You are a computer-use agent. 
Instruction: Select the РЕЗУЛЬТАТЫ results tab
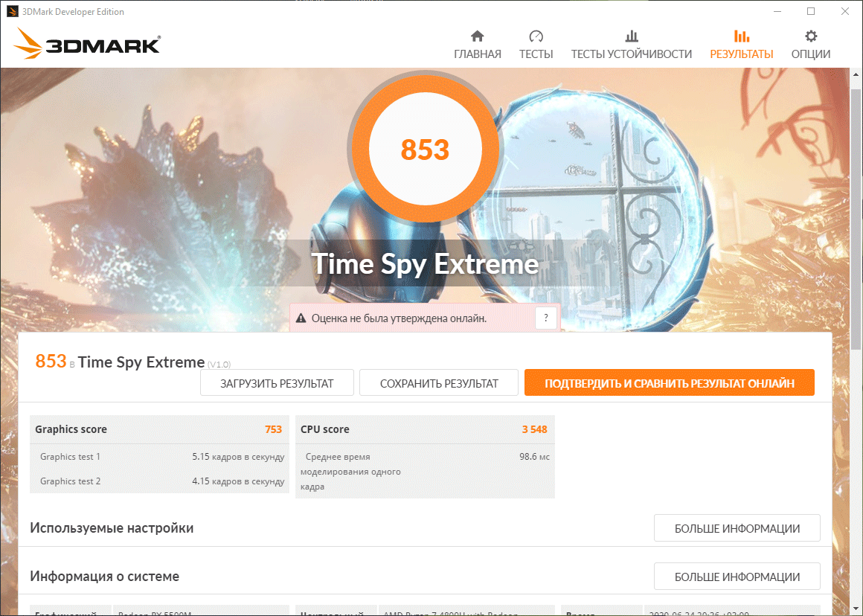click(x=742, y=45)
